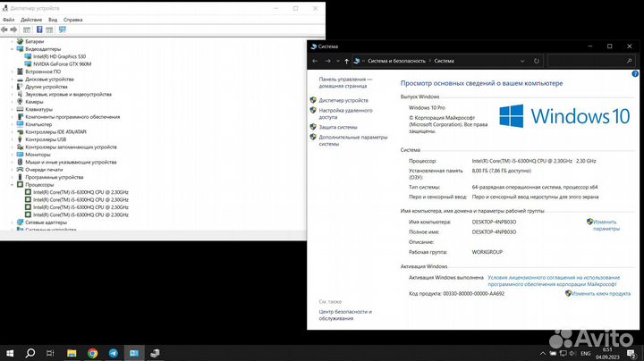Click the Мониторы category icon
The height and width of the screenshot is (361, 644).
(20, 155)
